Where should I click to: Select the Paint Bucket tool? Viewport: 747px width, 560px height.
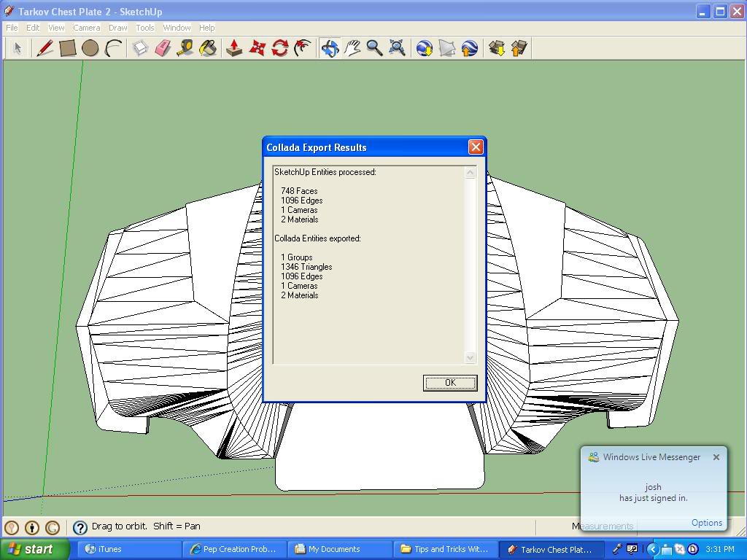pos(208,49)
